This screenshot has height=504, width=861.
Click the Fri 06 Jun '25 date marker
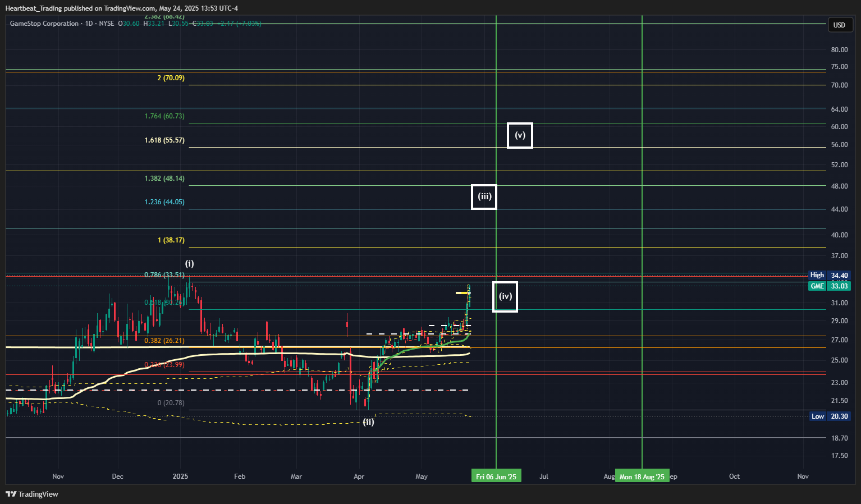point(496,476)
